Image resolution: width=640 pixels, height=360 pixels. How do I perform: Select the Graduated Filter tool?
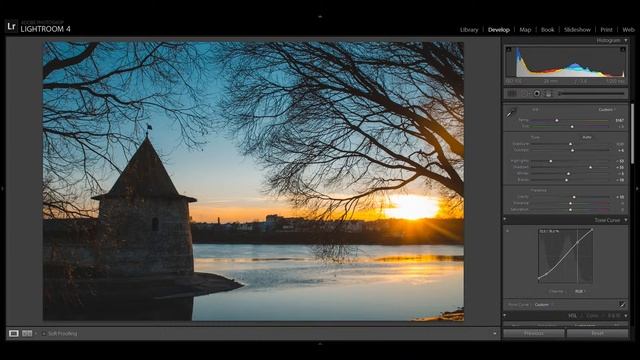click(549, 93)
